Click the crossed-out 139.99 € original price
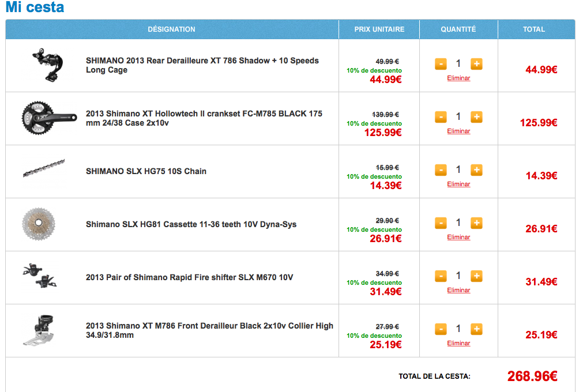The height and width of the screenshot is (392, 579). (385, 115)
